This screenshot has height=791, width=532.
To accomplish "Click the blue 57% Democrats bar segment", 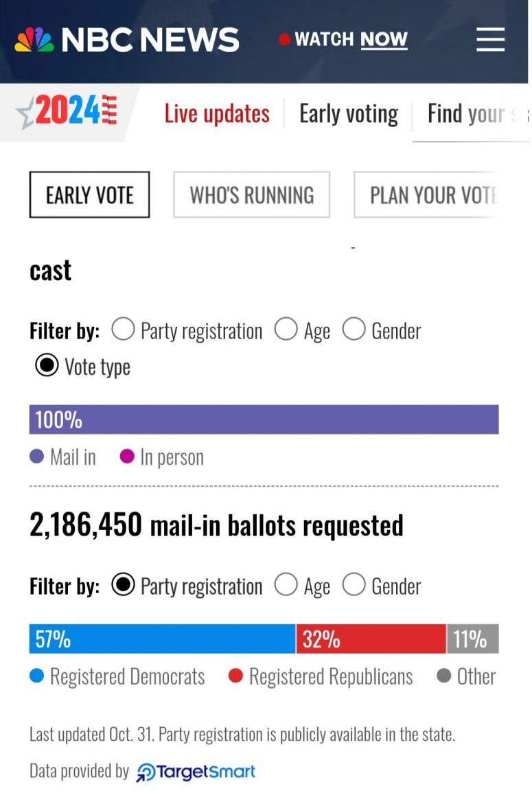I will tap(163, 639).
